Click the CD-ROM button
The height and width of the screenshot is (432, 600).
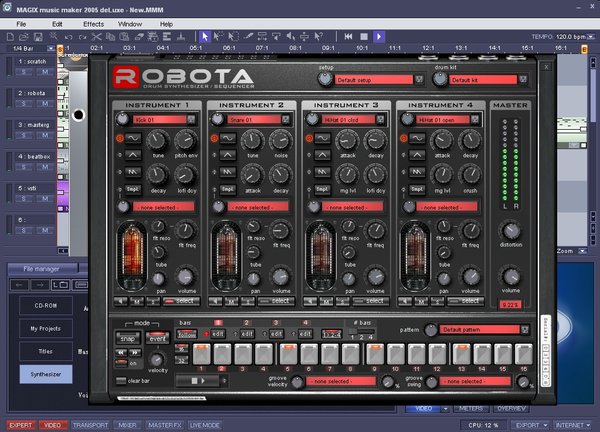(x=46, y=305)
